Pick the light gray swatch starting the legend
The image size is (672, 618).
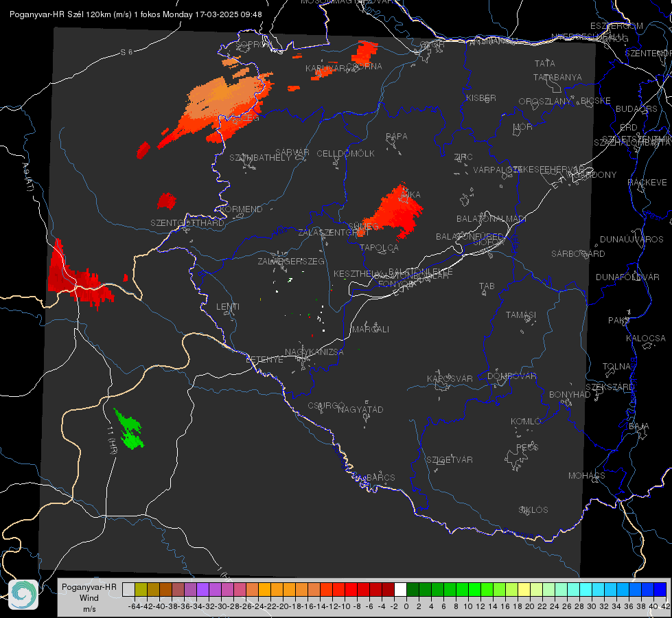click(128, 590)
